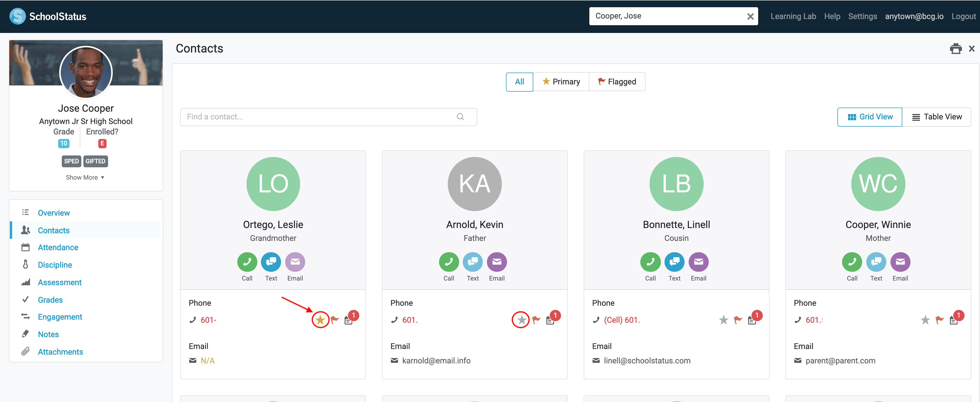The image size is (980, 402).
Task: Toggle the flag on Linell Bonnette's phone number
Action: point(738,320)
